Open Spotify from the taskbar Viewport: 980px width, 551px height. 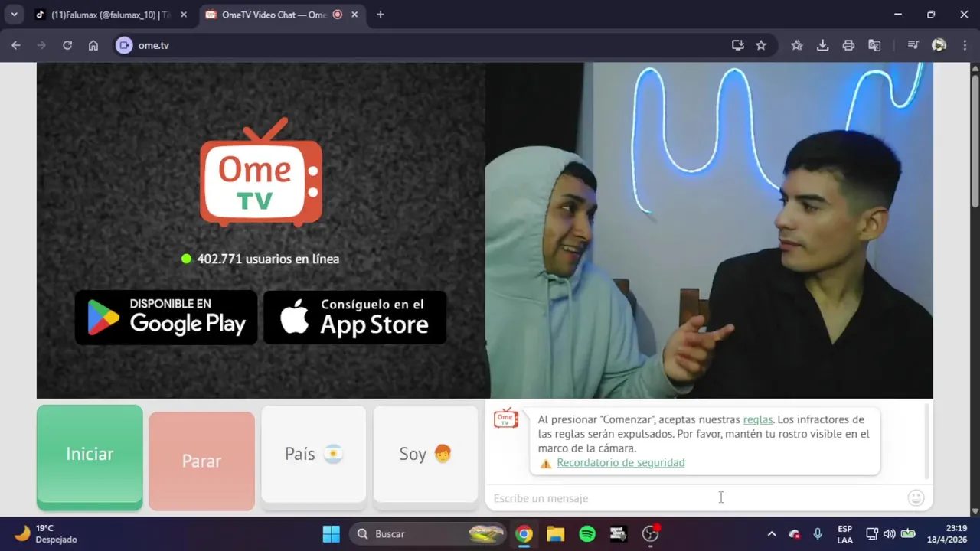point(587,534)
